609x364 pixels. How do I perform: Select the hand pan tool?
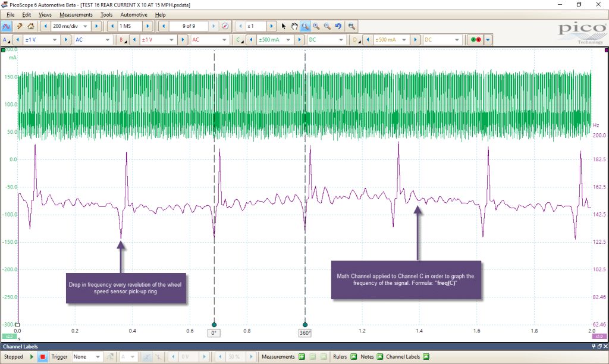(x=294, y=26)
